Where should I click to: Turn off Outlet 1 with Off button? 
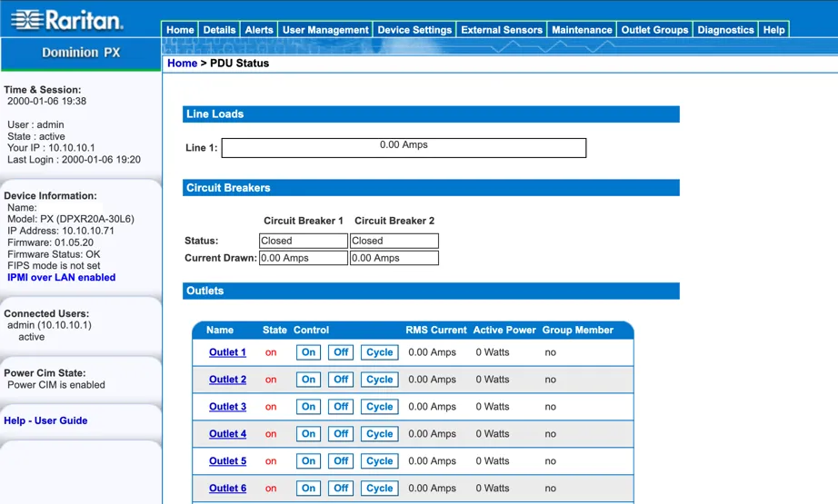(x=341, y=352)
